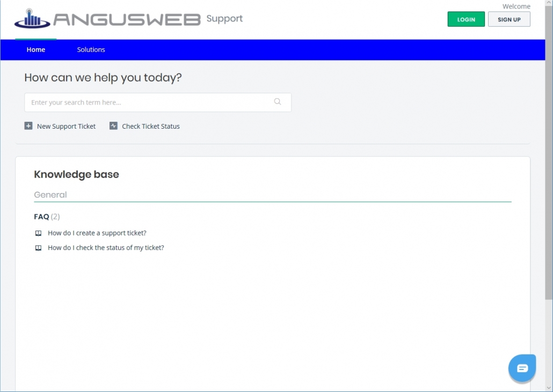Image resolution: width=553 pixels, height=392 pixels.
Task: Open the chat widget bubble
Action: 522,368
